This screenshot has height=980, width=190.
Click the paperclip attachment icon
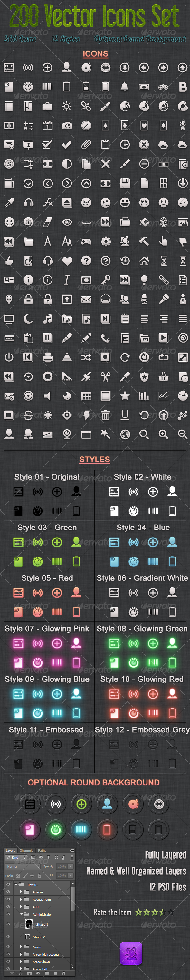coord(86,145)
